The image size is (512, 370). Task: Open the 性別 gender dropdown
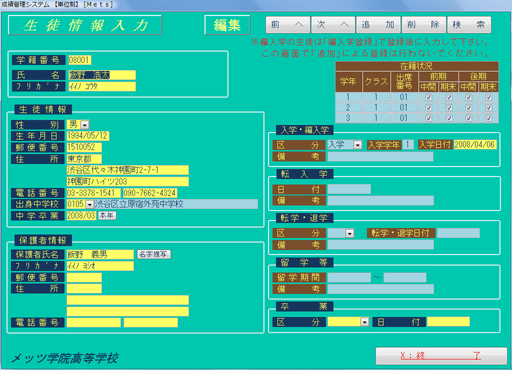(85, 125)
